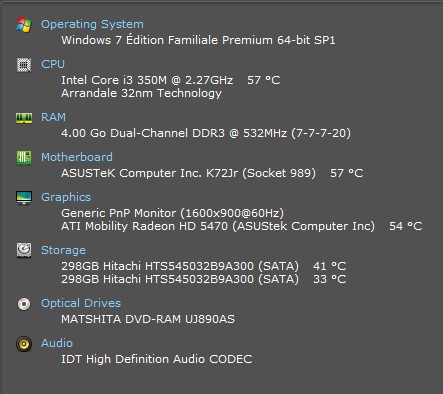Select the ATI Mobility Radeon HD 5470 line
This screenshot has width=443, height=394.
coord(218,226)
